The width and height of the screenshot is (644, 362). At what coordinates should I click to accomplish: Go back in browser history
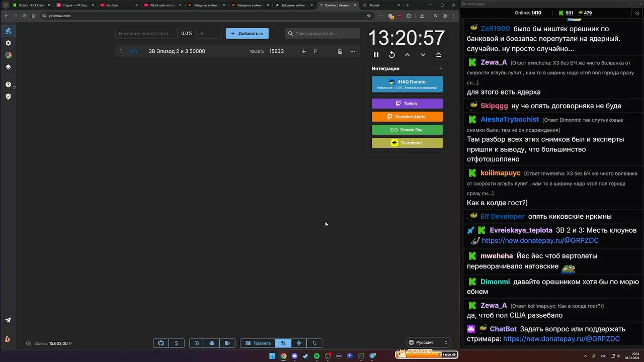[6, 16]
